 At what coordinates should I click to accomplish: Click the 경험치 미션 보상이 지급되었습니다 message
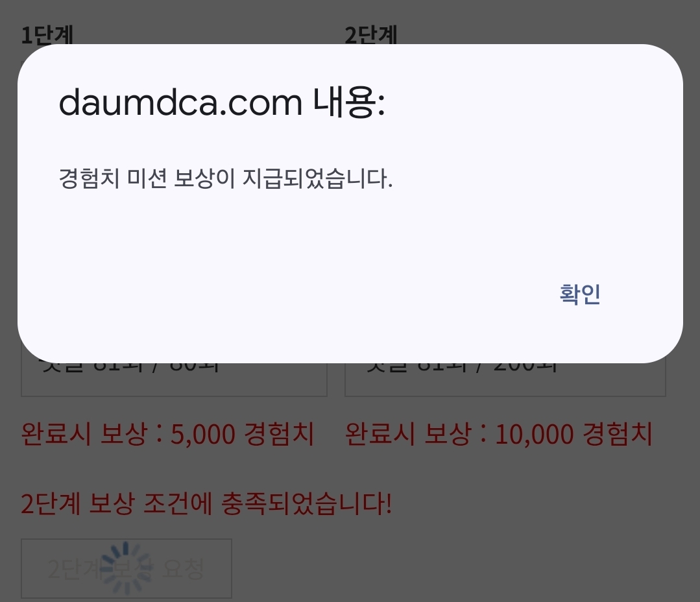coord(226,178)
